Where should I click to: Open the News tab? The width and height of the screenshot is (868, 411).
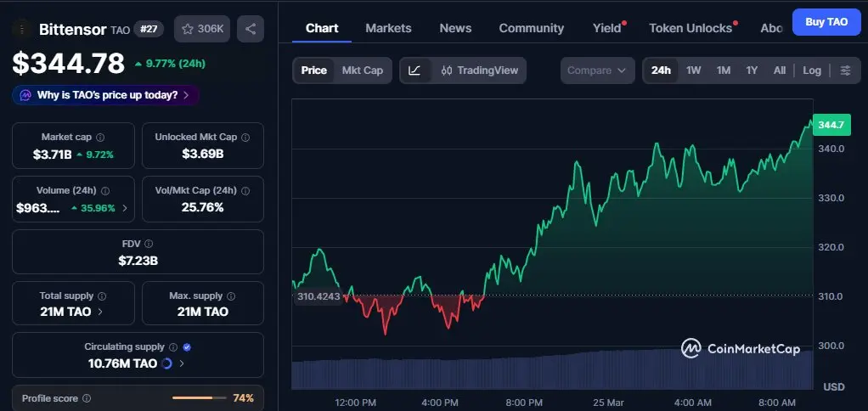pos(455,28)
